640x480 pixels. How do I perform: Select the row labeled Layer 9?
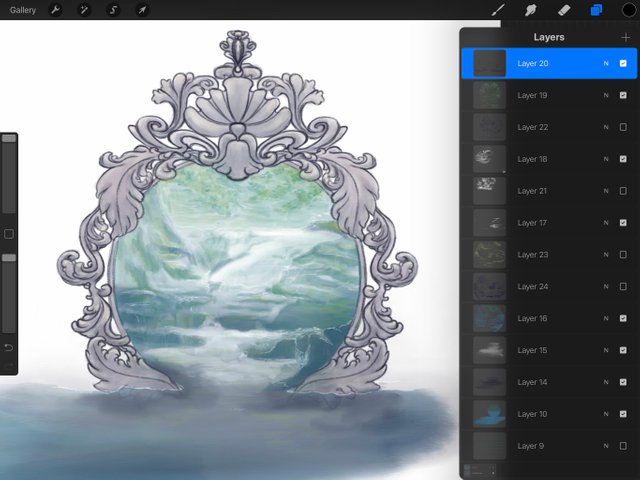[549, 446]
